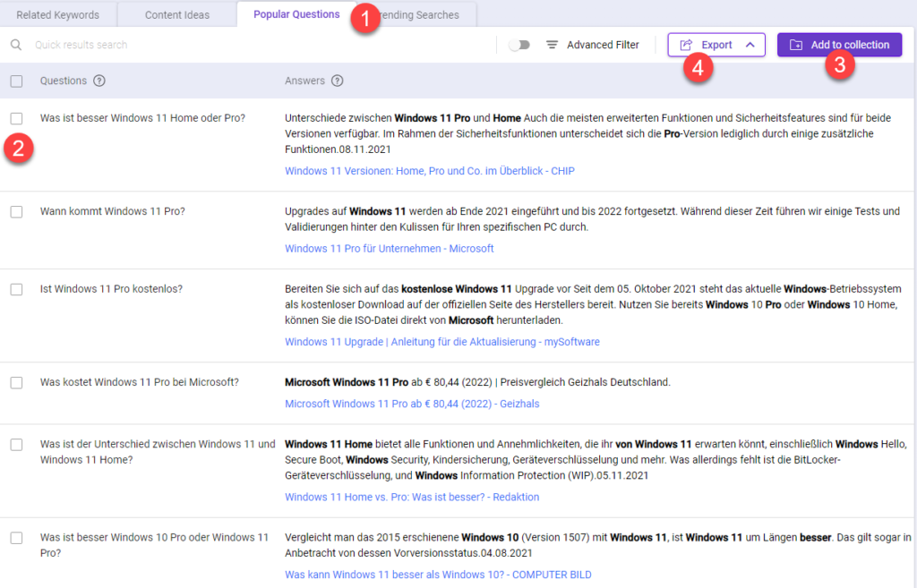Open 'Windows 11 Pro für Unternehmen - Microsoft' link
The width and height of the screenshot is (917, 588).
click(x=389, y=249)
